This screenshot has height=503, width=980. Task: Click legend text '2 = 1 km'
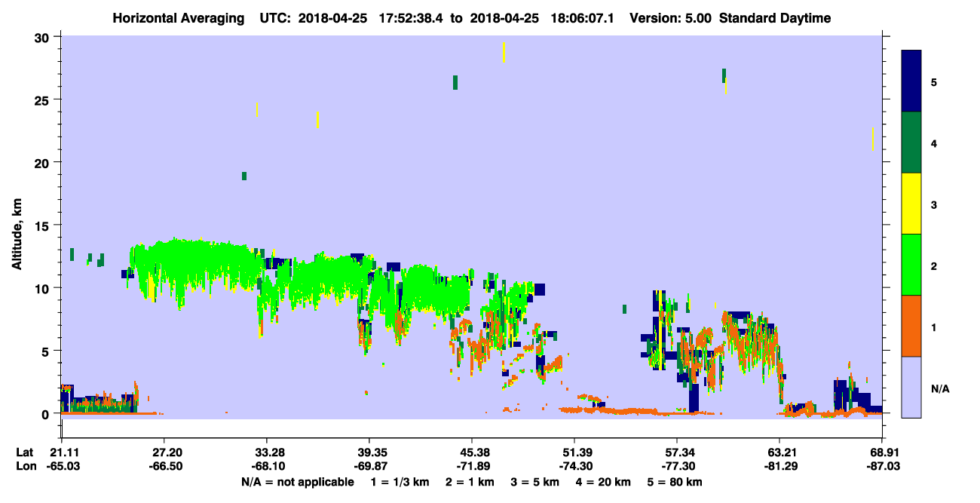[x=470, y=482]
